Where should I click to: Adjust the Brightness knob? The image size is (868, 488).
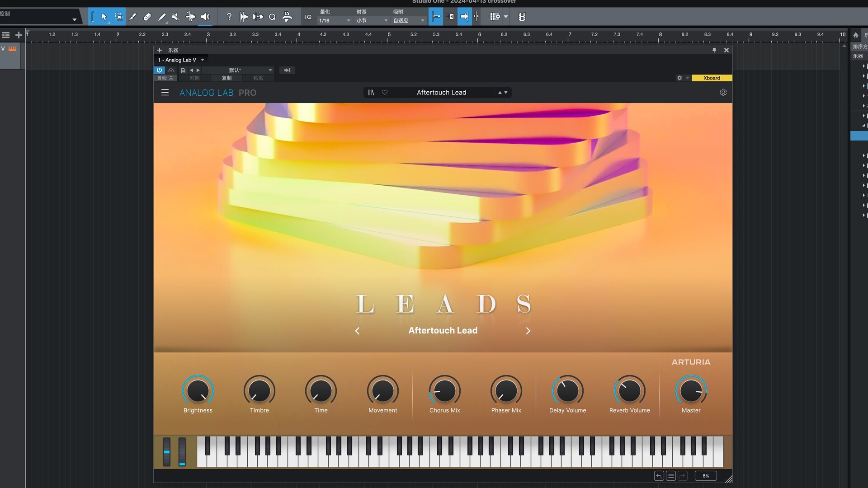(x=198, y=391)
